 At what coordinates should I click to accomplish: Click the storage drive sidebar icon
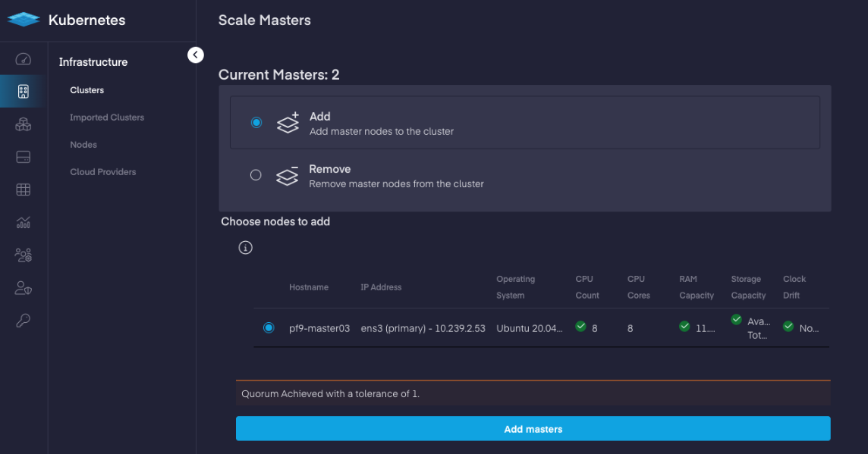pyautogui.click(x=24, y=157)
